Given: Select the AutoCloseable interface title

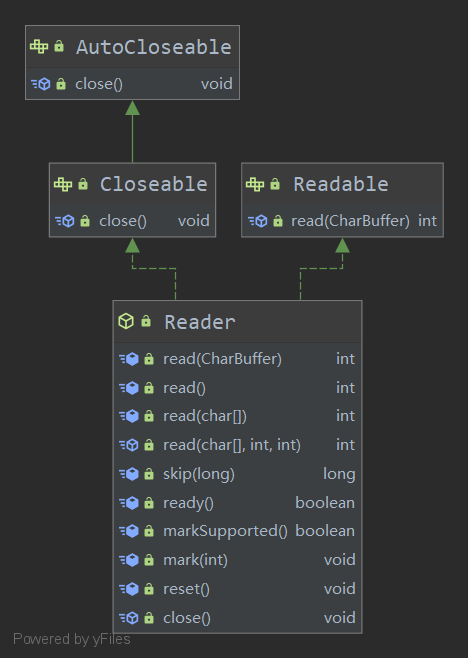Looking at the screenshot, I should coord(154,47).
